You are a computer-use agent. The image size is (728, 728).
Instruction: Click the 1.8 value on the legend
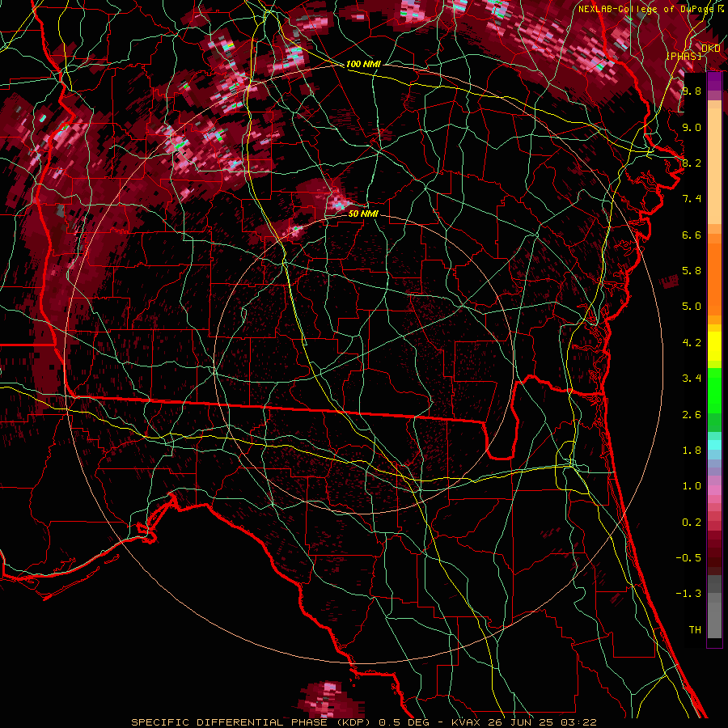coord(692,451)
